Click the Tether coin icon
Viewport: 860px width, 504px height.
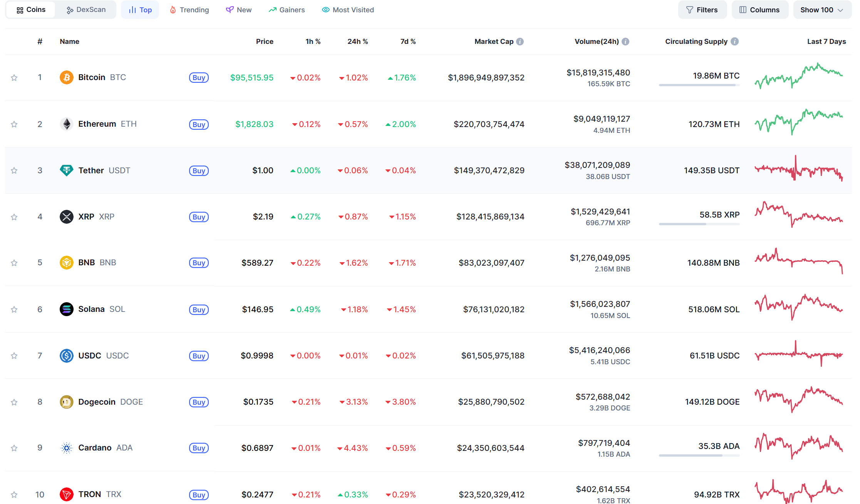click(x=66, y=170)
